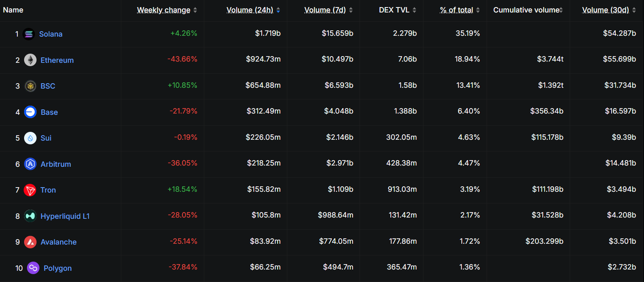Screen dimensions: 644x282
Task: Open the Polygon chain link
Action: 58,268
